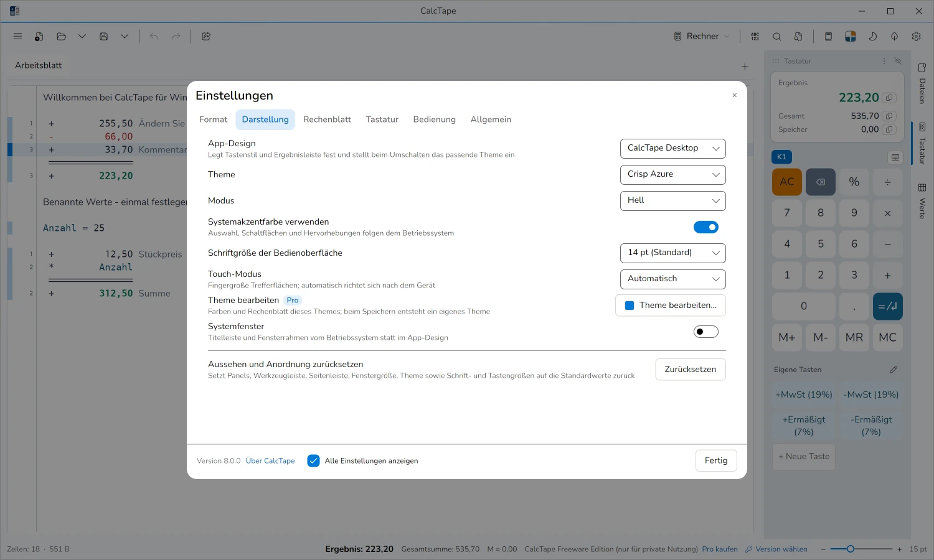Click the search-in-files document icon
The width and height of the screenshot is (934, 560).
pyautogui.click(x=798, y=37)
